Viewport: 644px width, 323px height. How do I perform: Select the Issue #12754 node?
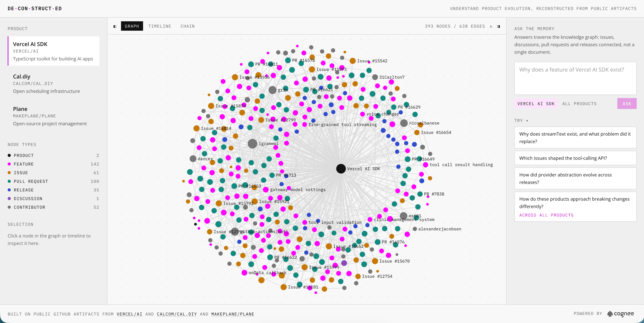[358, 276]
